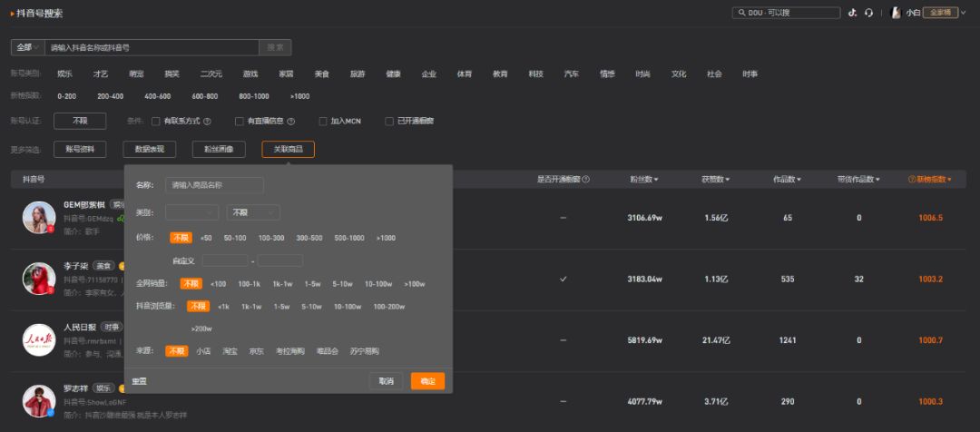The image size is (980, 432).
Task: Click help icon next to 有直播信息
Action: tap(290, 122)
